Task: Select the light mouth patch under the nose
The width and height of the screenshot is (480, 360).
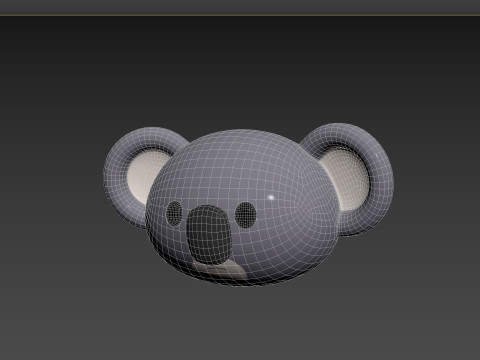Action: (222, 269)
